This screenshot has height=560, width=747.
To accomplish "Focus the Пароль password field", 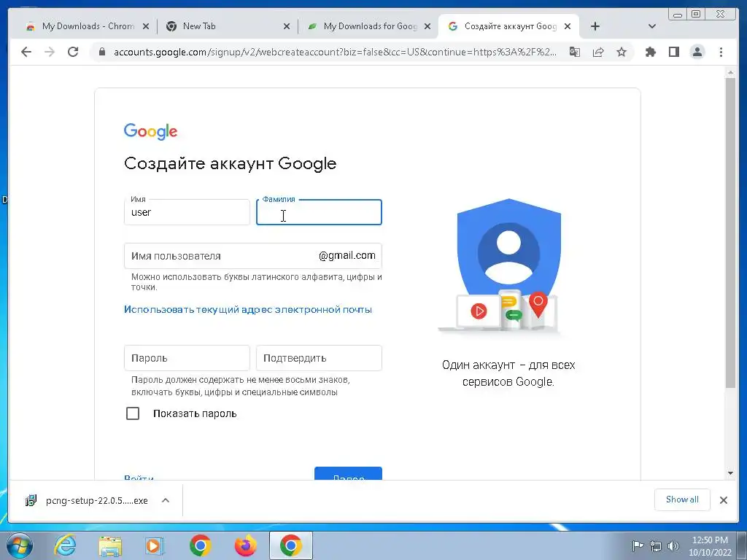I will point(187,358).
